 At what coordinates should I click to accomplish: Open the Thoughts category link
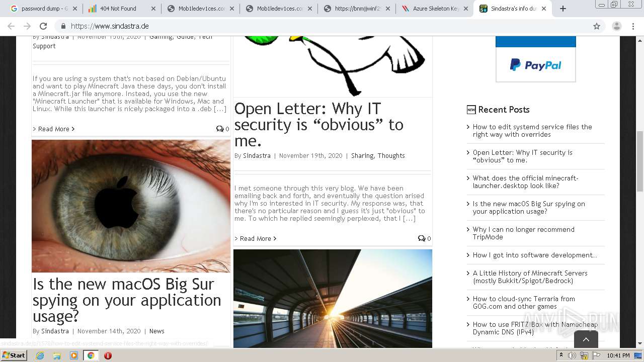pos(391,155)
